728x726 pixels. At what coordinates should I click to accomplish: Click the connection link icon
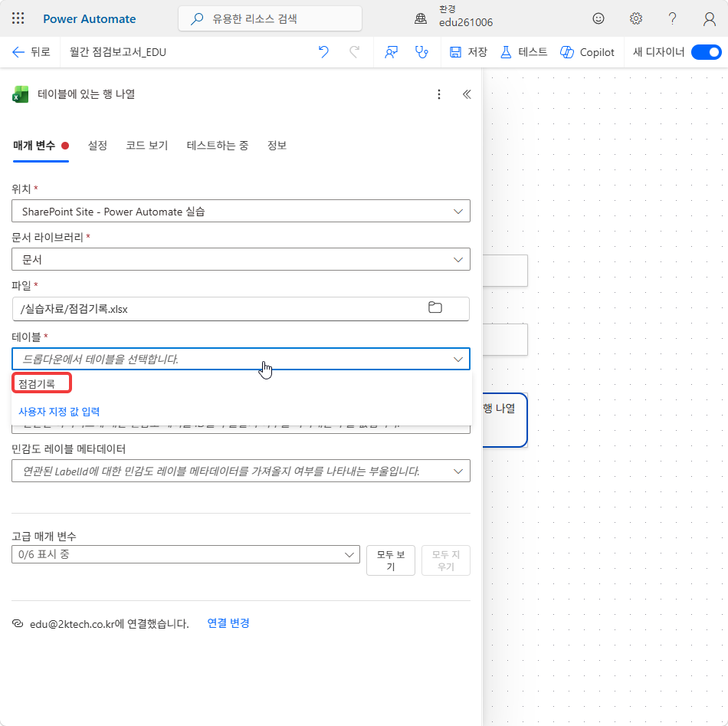[17, 623]
